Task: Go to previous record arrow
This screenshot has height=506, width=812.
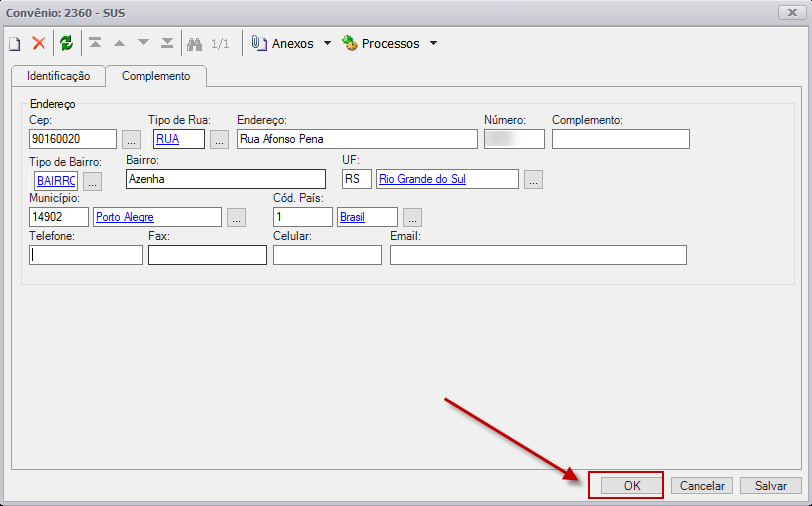Action: click(120, 44)
